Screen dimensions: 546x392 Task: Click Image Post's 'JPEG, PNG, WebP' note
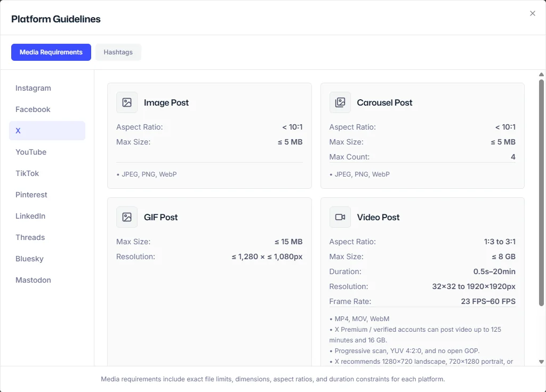tap(147, 174)
